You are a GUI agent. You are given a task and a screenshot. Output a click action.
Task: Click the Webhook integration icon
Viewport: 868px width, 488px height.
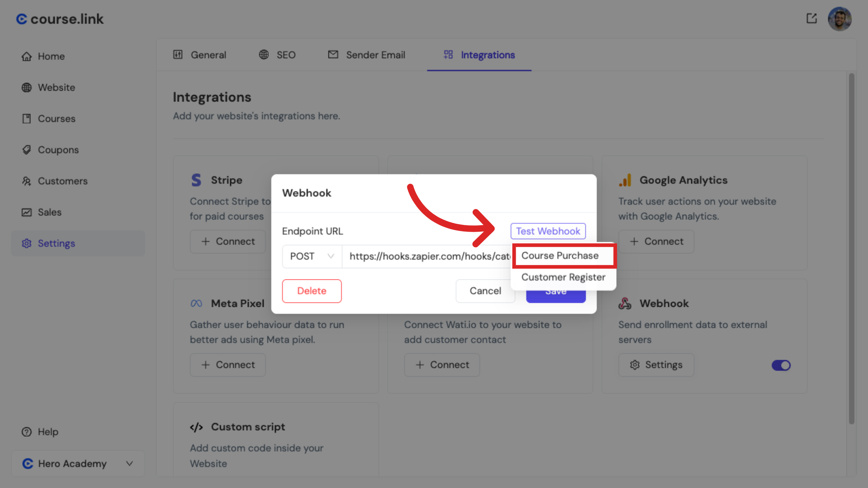click(625, 303)
